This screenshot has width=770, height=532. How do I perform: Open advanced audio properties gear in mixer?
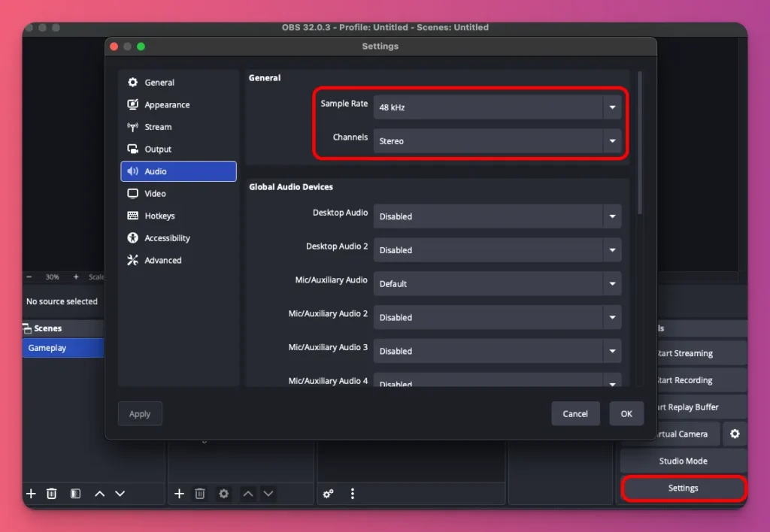327,494
